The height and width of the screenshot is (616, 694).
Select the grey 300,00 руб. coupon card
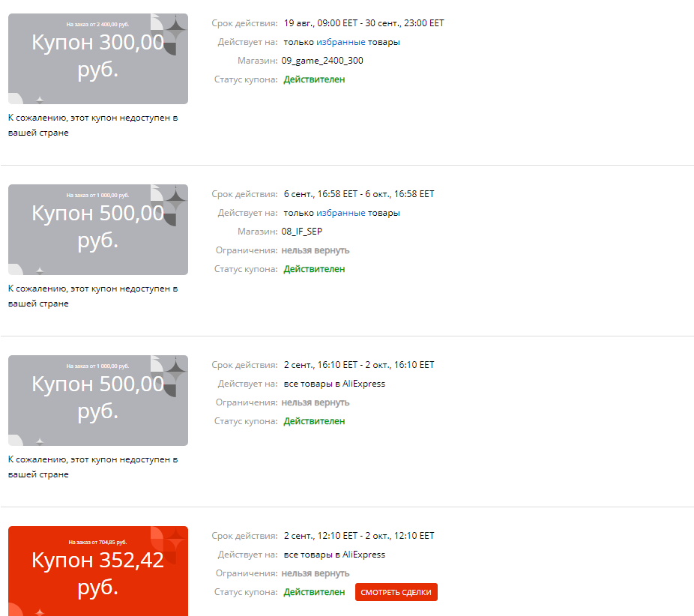pos(98,59)
